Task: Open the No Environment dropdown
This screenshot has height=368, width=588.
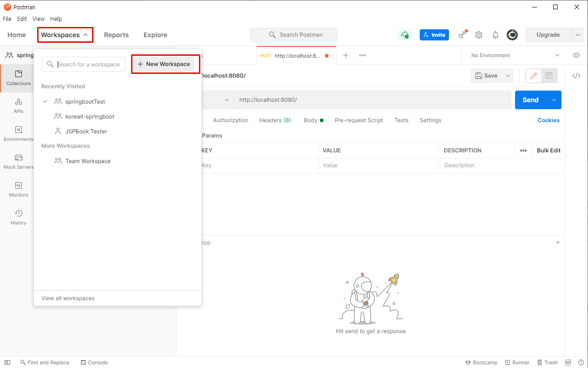Action: click(515, 55)
